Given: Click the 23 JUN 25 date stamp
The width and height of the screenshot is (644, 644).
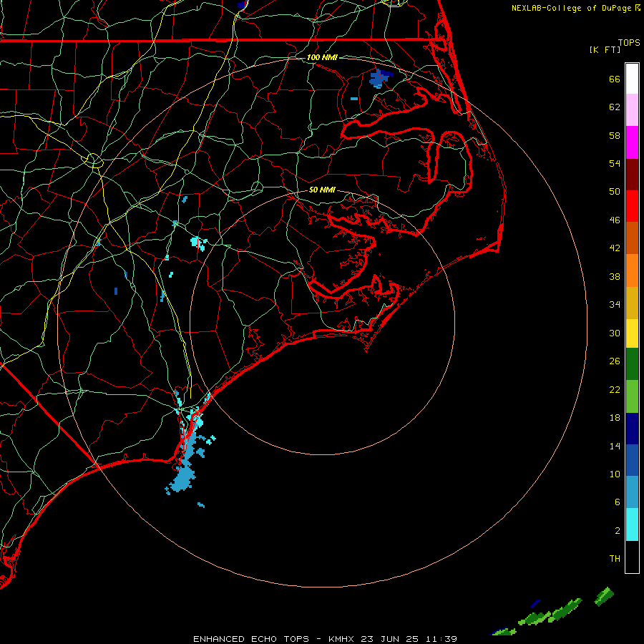Looking at the screenshot, I should 390,639.
